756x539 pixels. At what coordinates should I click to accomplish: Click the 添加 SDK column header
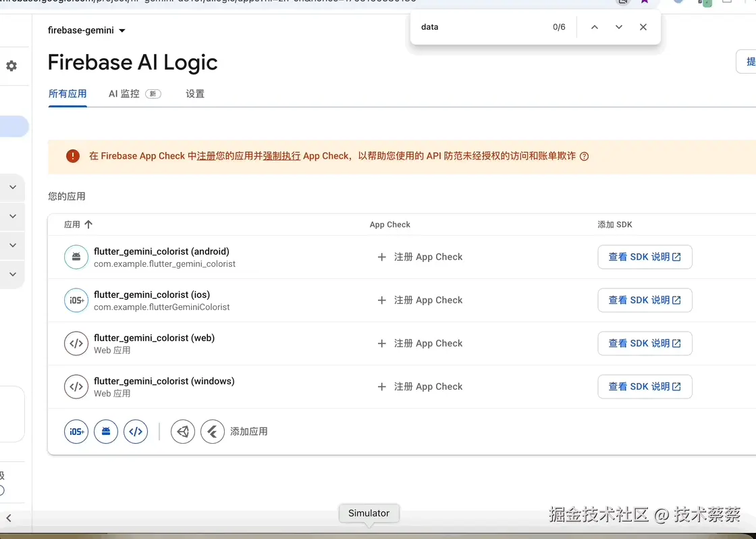[x=615, y=224]
